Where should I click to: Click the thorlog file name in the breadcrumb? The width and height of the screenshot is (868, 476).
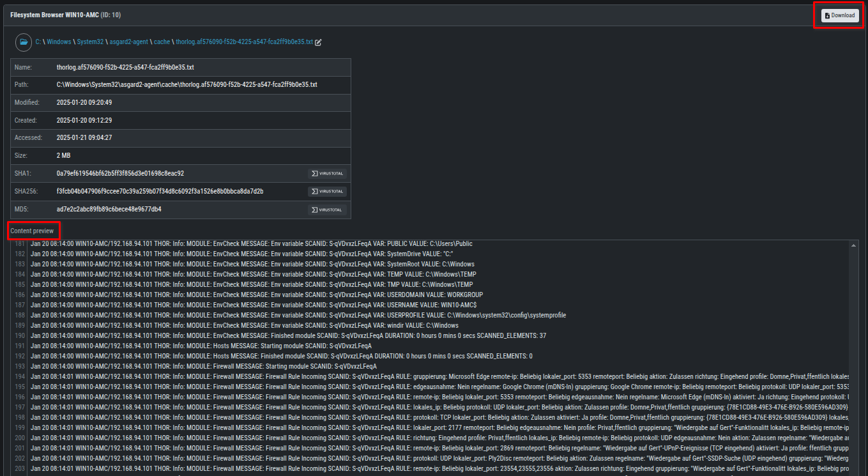pyautogui.click(x=244, y=42)
